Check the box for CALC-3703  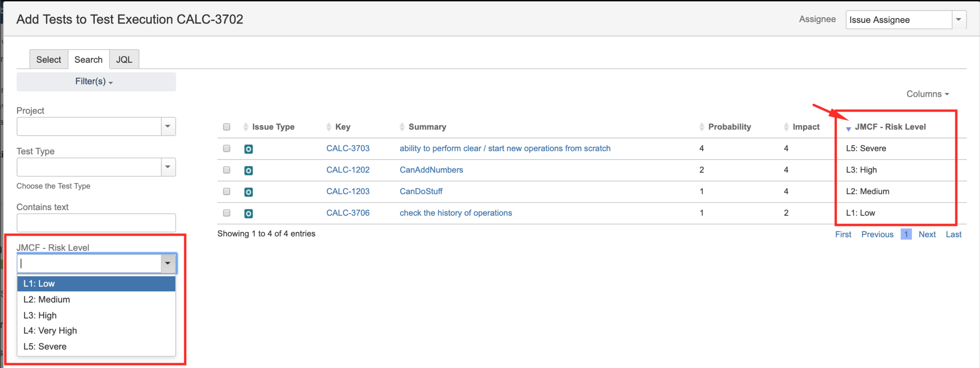coord(227,148)
